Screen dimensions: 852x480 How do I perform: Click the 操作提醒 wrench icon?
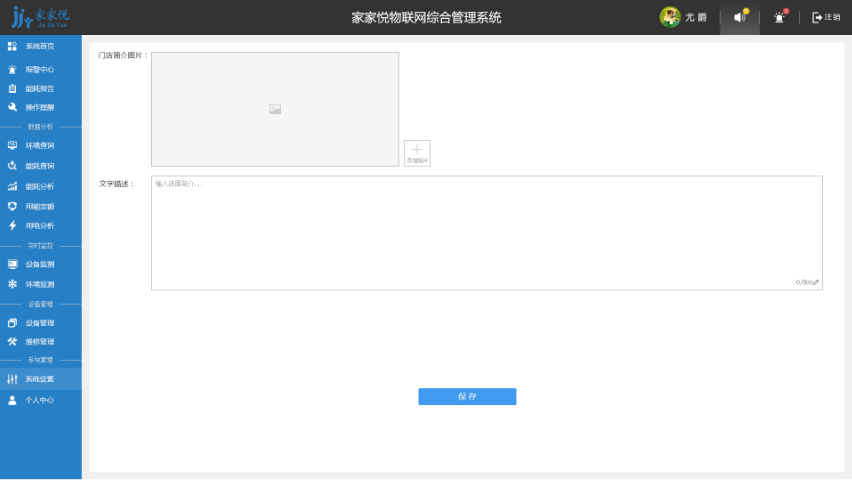[x=12, y=107]
